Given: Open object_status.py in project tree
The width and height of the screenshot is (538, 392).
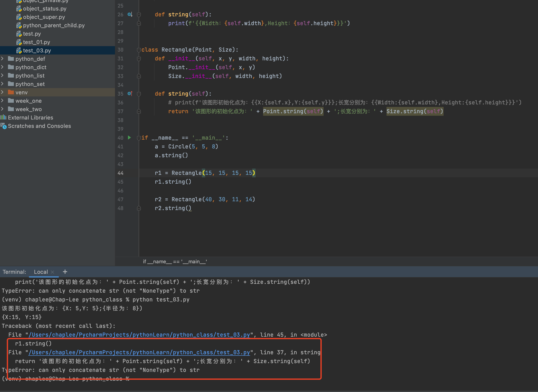Looking at the screenshot, I should (45, 9).
